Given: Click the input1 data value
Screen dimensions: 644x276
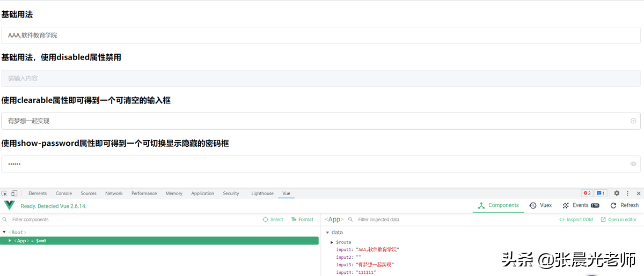Looking at the screenshot, I should [378, 250].
